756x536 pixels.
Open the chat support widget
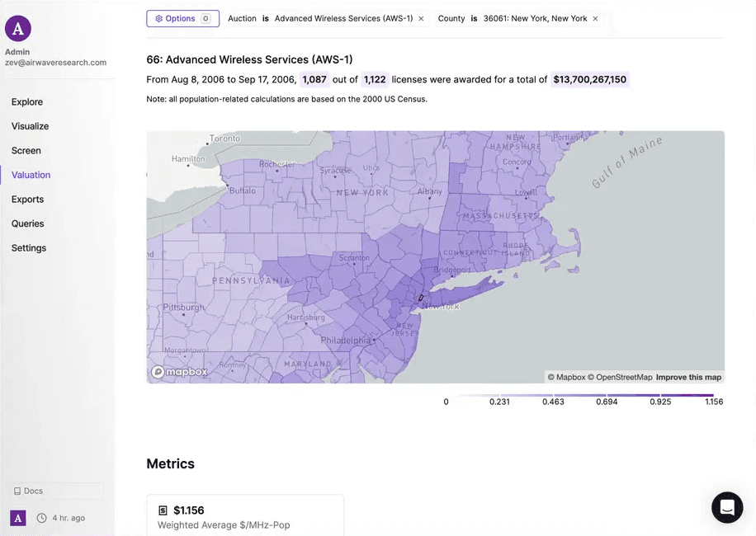tap(727, 507)
